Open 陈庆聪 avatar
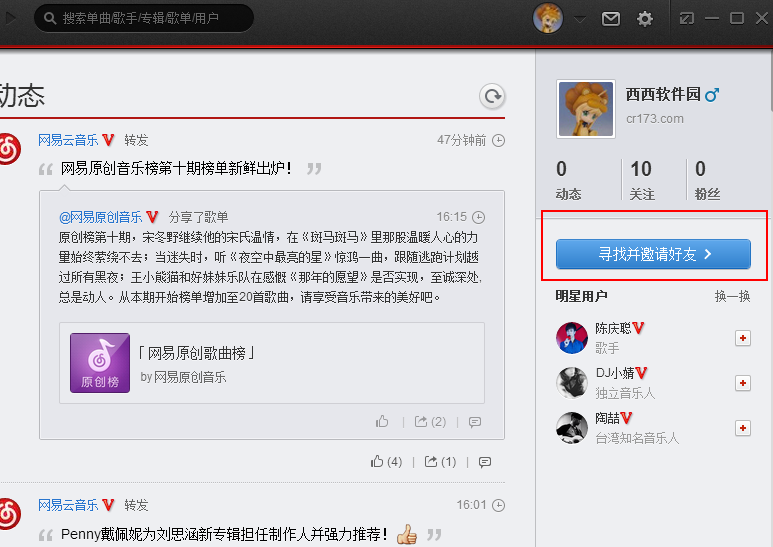Screen dimensions: 773x547 click(572, 338)
